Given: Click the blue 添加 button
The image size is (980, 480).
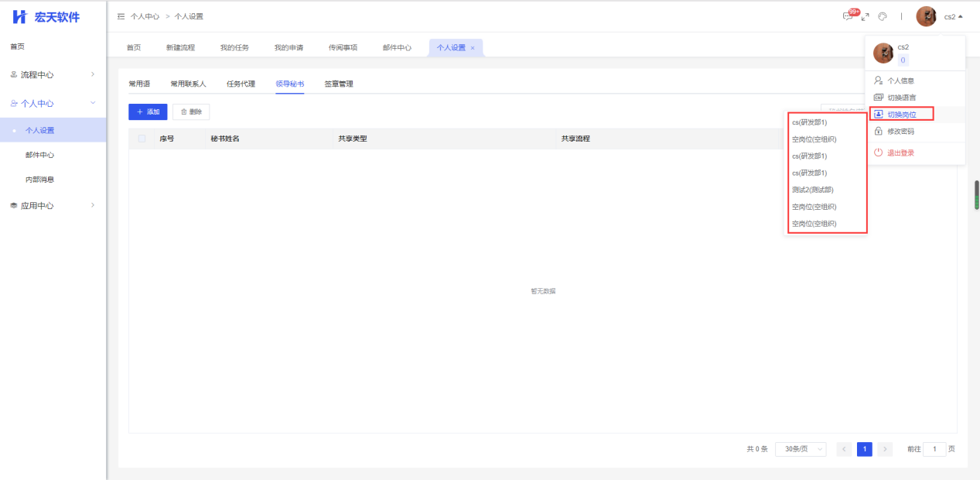Looking at the screenshot, I should [x=148, y=112].
